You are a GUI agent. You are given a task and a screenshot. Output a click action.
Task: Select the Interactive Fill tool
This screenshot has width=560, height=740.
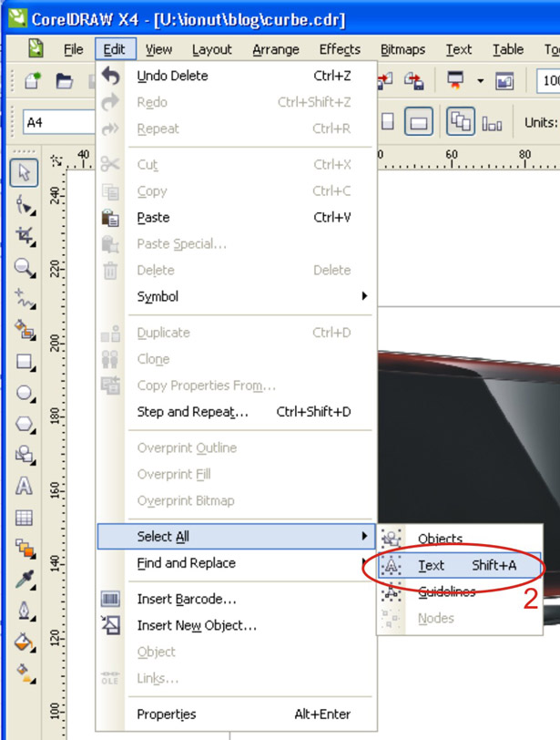tap(24, 673)
